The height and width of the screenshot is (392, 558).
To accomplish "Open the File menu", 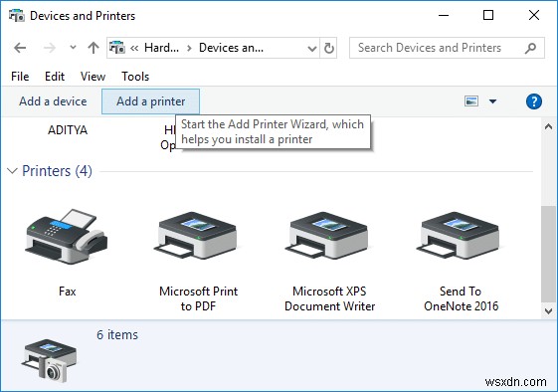I will tap(20, 77).
